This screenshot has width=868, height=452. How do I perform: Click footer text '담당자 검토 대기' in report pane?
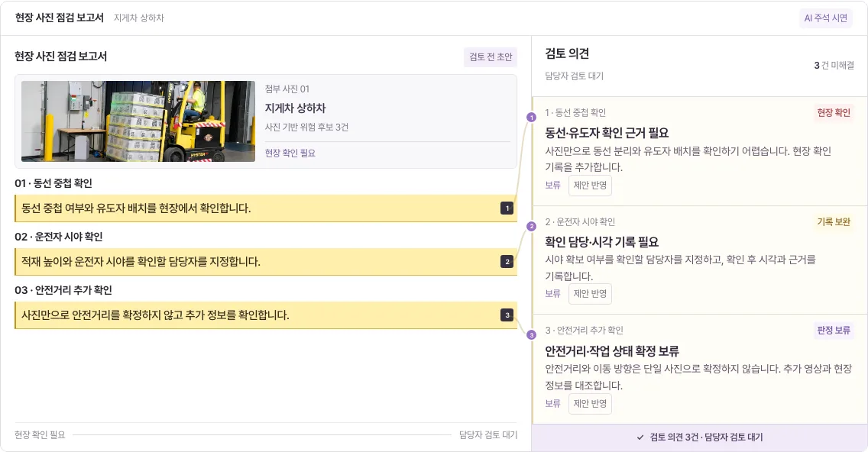click(x=488, y=435)
